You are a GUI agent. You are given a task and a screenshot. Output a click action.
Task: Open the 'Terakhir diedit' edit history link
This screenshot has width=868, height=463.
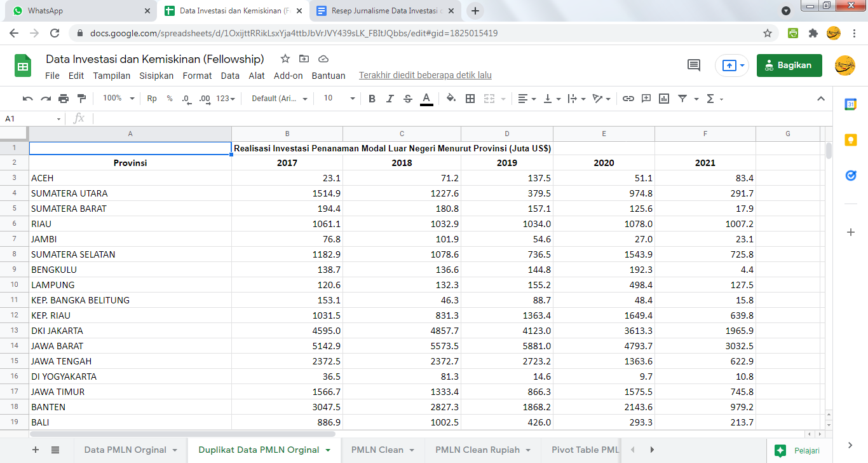(x=425, y=76)
